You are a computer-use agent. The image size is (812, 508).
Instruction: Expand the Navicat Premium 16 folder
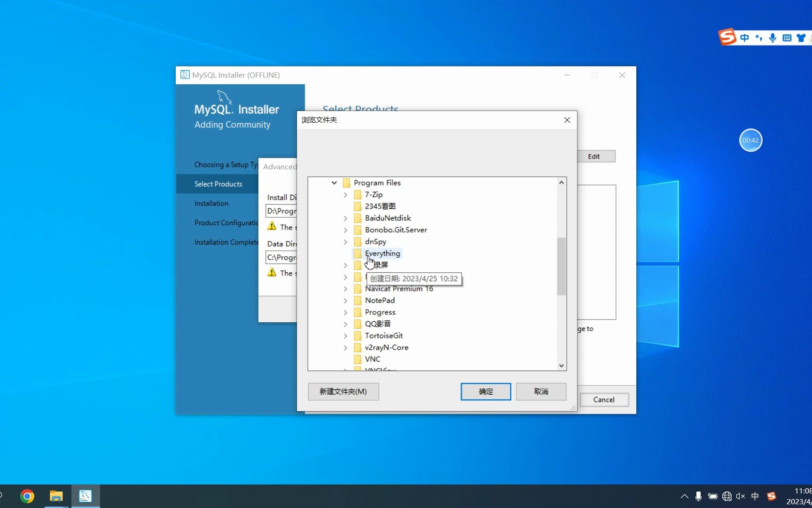(x=346, y=289)
